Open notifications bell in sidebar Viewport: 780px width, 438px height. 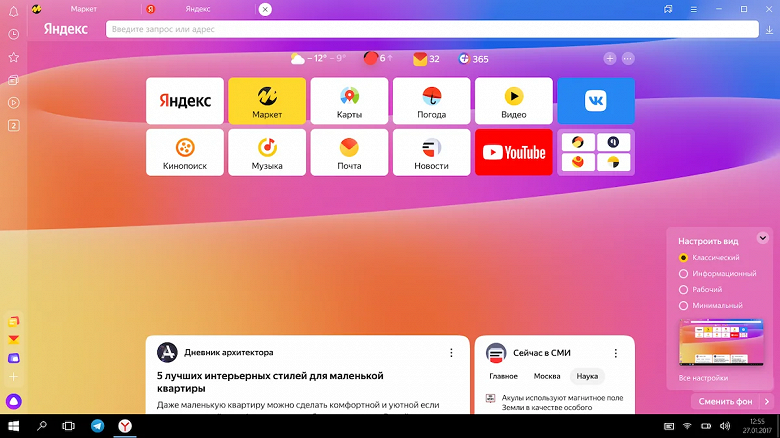[x=13, y=11]
